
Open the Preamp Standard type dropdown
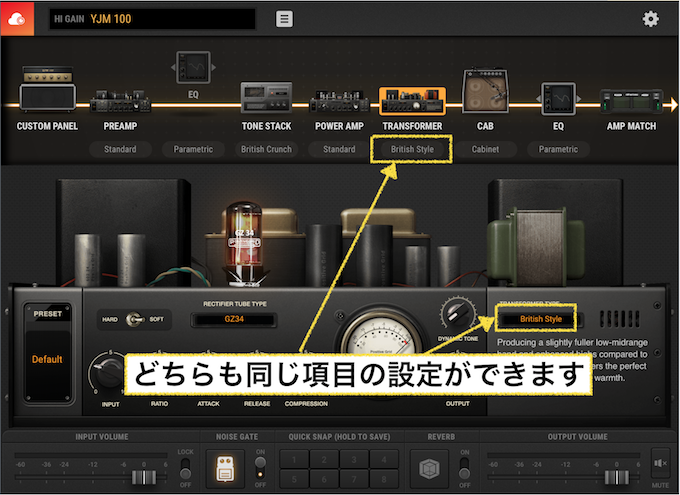120,149
